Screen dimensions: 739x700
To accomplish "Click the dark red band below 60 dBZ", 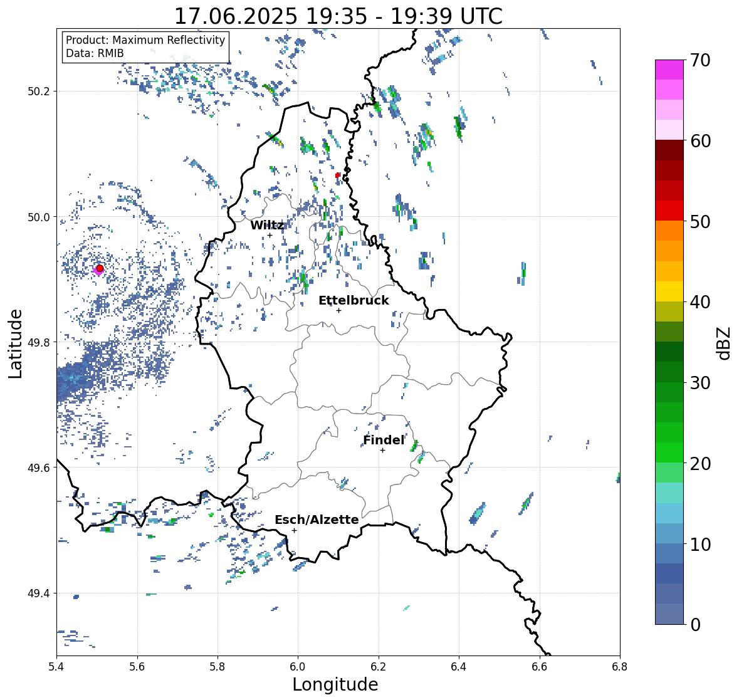I will (x=669, y=150).
